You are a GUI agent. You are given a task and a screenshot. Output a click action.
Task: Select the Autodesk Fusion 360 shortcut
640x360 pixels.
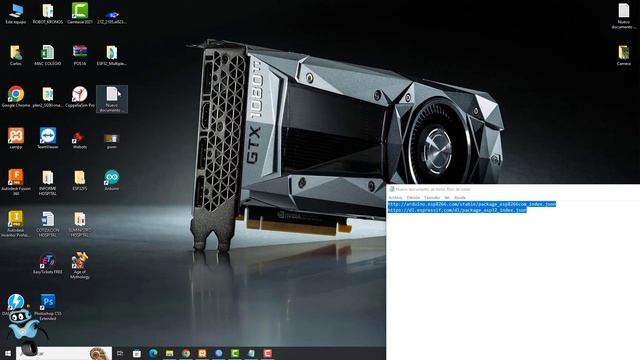(x=16, y=182)
